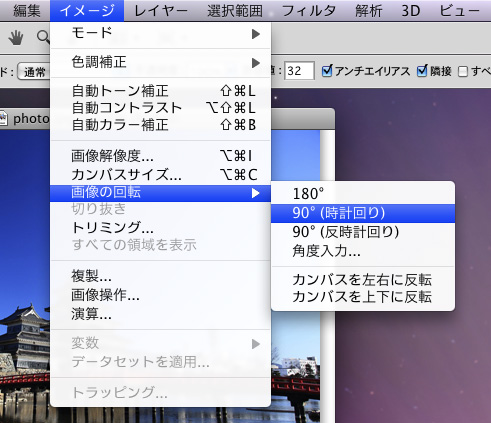Expand the モード submenu
Viewport: 491px width, 423px height.
pos(160,34)
